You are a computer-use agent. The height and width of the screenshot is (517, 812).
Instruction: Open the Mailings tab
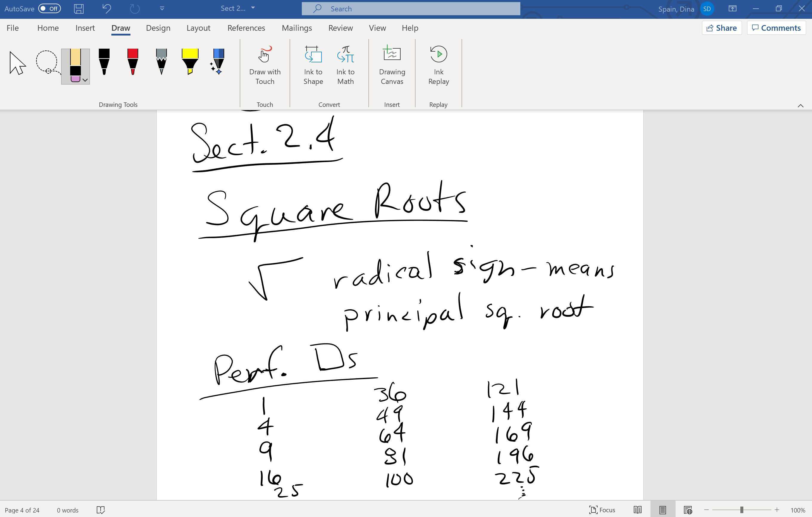(x=297, y=28)
